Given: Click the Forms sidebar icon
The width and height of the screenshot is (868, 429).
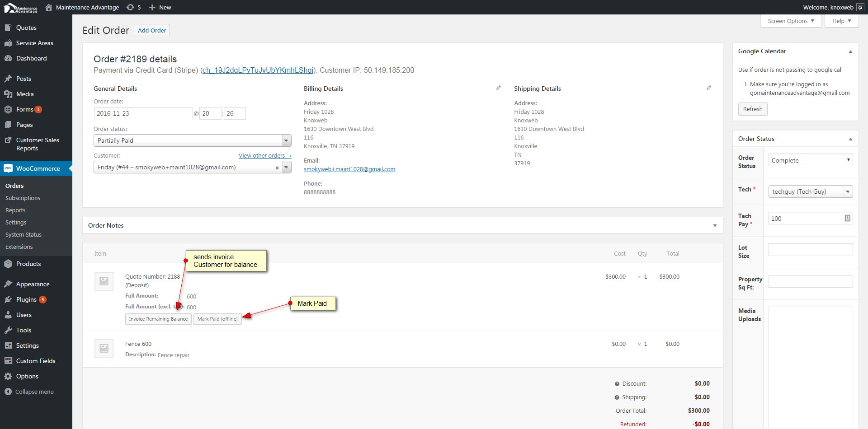Looking at the screenshot, I should point(8,109).
